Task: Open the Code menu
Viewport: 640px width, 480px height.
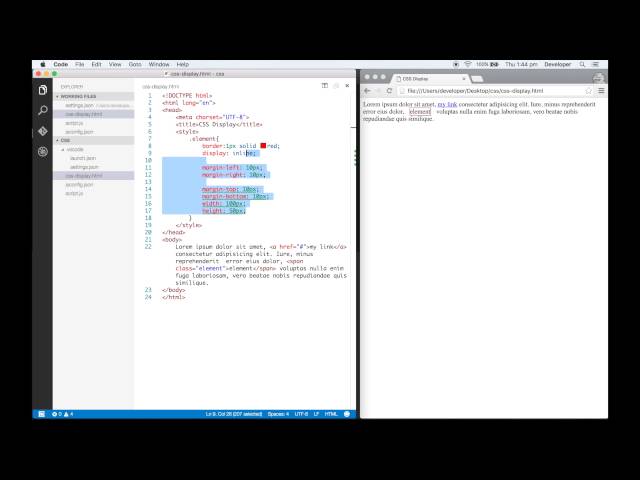Action: 60,64
